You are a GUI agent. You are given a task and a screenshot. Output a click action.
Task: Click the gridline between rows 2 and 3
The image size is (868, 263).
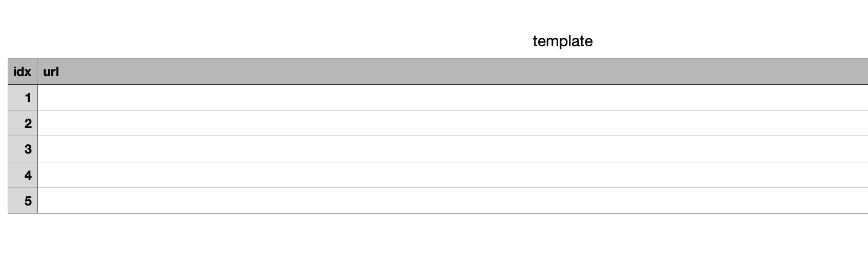[438, 136]
